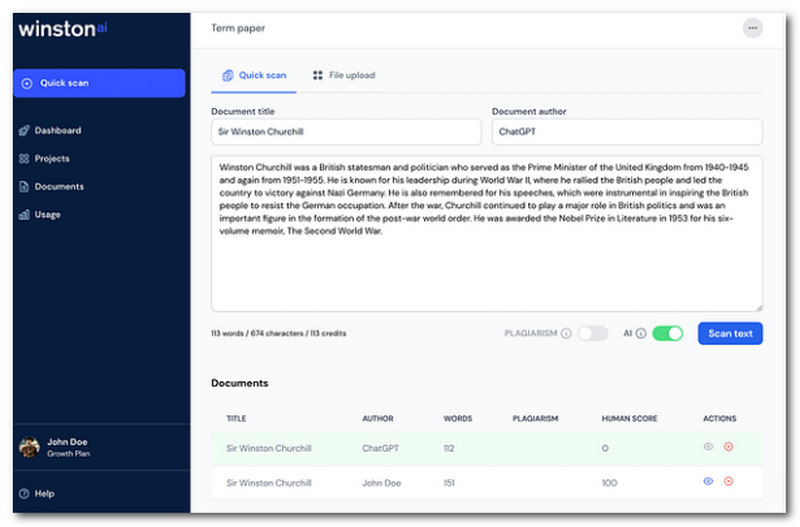Click the Document title input field
The height and width of the screenshot is (527, 800).
(346, 131)
